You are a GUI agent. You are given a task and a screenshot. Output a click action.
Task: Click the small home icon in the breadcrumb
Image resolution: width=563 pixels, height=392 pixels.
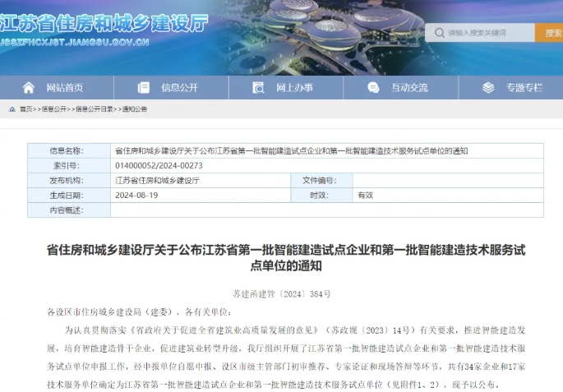[12, 108]
